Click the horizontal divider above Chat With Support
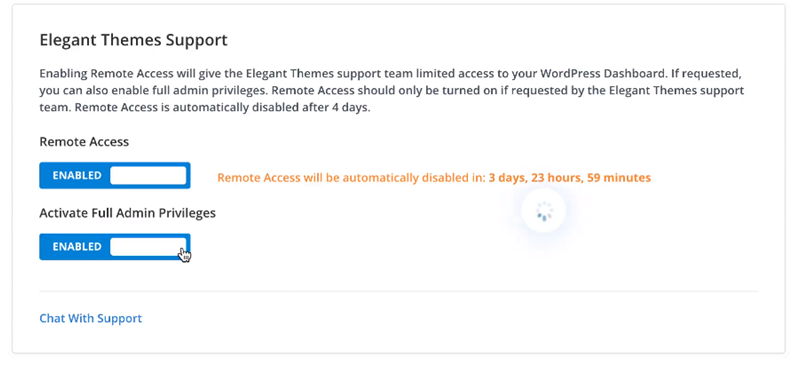 coord(399,292)
